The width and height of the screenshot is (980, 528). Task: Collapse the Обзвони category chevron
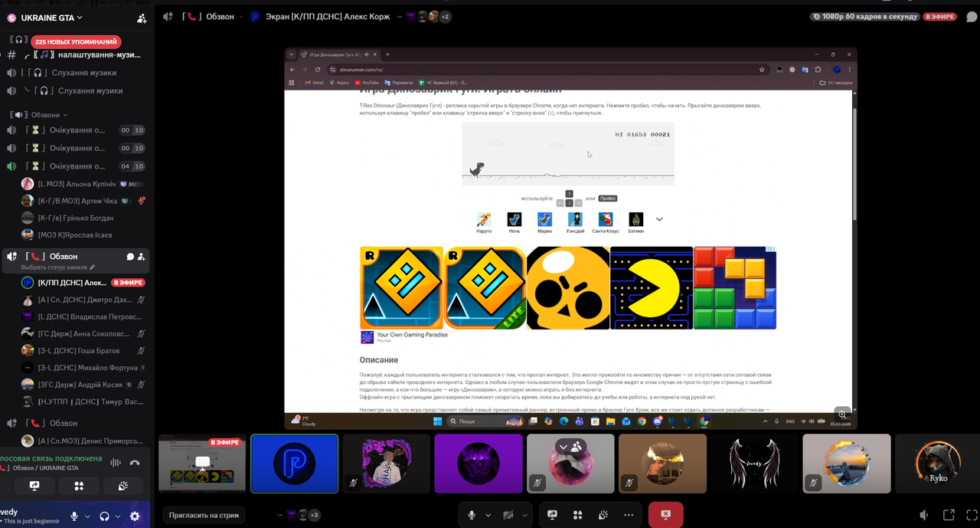point(65,115)
